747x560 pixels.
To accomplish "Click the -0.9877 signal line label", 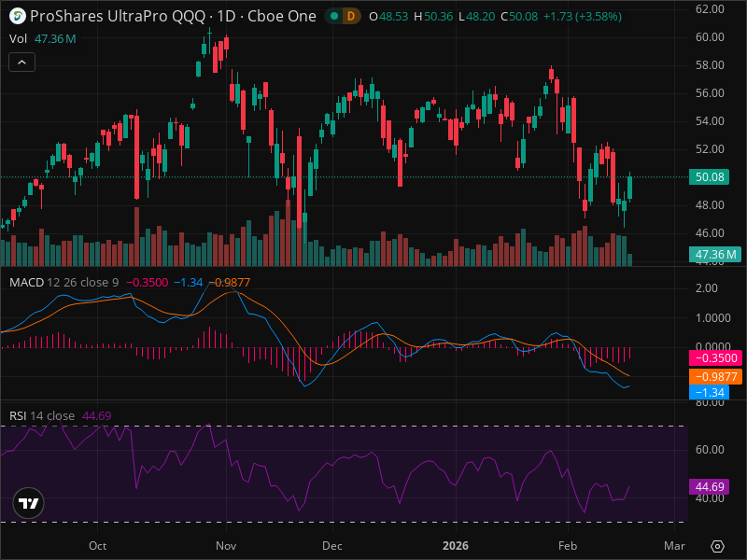I will tap(715, 377).
